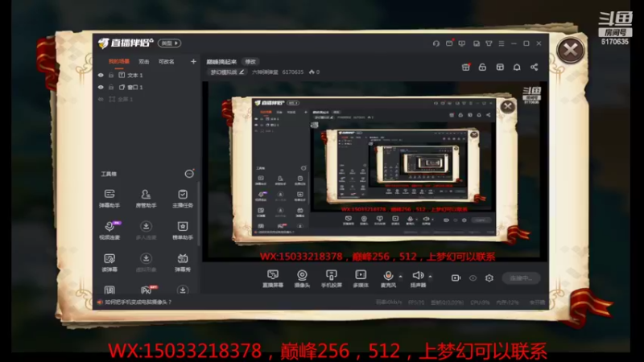Mute the 麦克风 microphone
The image size is (644, 362).
[x=388, y=278]
